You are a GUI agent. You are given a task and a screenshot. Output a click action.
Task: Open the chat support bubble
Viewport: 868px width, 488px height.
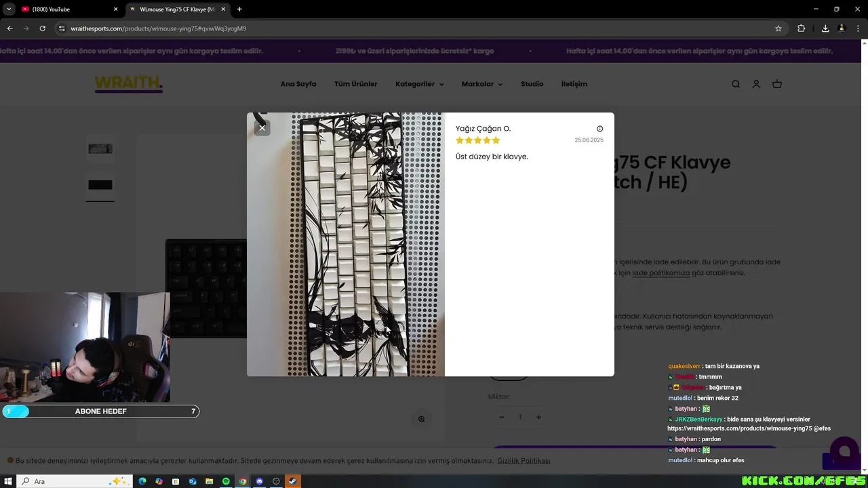[x=844, y=451]
